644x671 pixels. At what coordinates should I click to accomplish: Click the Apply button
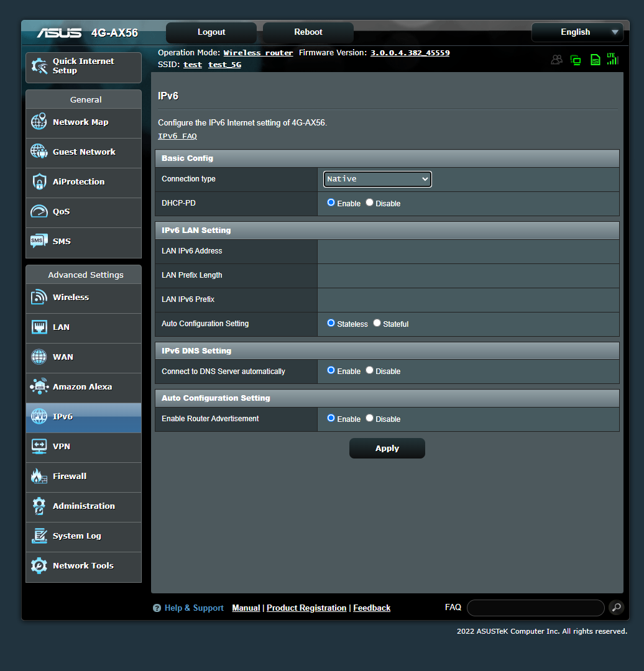[387, 449]
